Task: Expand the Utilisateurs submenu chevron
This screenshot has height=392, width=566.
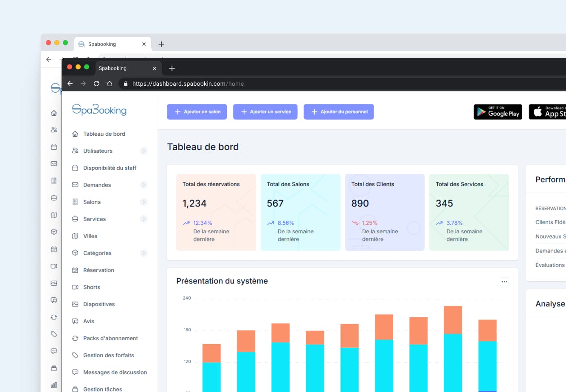Action: (x=144, y=151)
